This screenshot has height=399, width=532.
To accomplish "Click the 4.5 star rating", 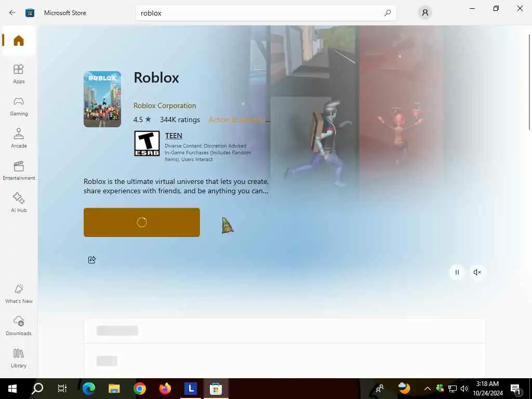I will [x=142, y=120].
